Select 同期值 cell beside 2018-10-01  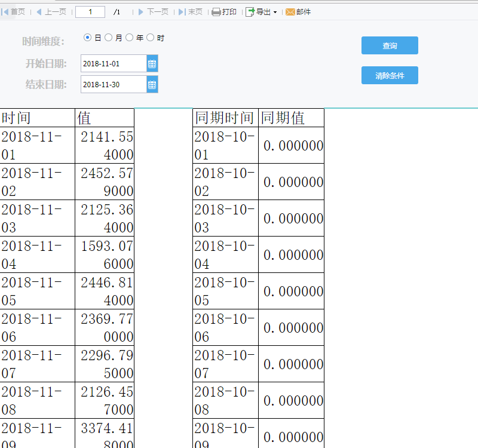(x=292, y=145)
